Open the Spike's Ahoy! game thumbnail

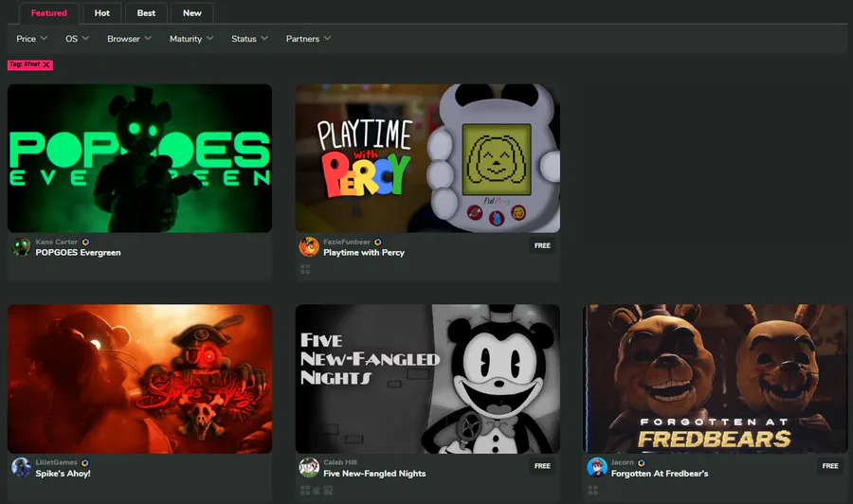pyautogui.click(x=140, y=379)
